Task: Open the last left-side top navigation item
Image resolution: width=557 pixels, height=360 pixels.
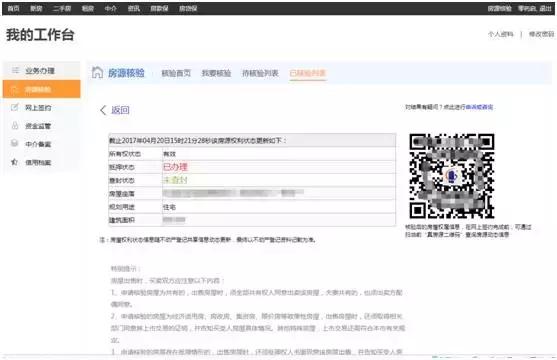Action: [188, 9]
